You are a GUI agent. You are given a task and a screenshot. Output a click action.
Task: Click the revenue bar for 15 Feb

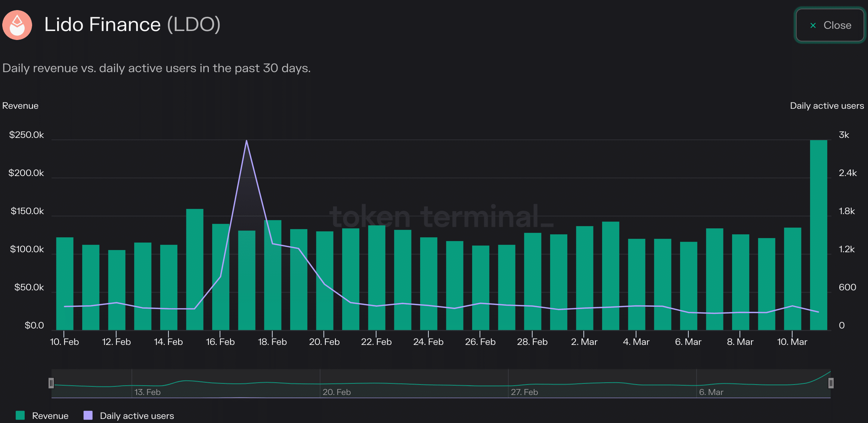195,269
